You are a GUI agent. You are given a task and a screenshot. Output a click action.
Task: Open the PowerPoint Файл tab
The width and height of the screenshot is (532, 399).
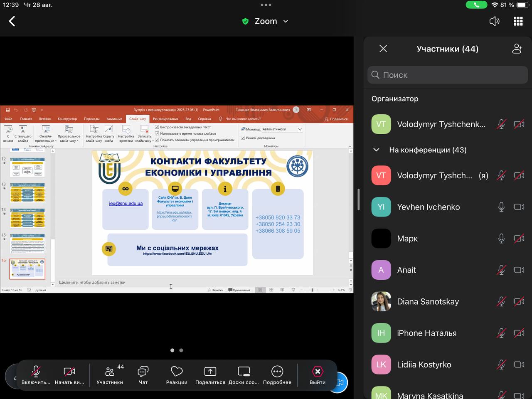(x=8, y=119)
